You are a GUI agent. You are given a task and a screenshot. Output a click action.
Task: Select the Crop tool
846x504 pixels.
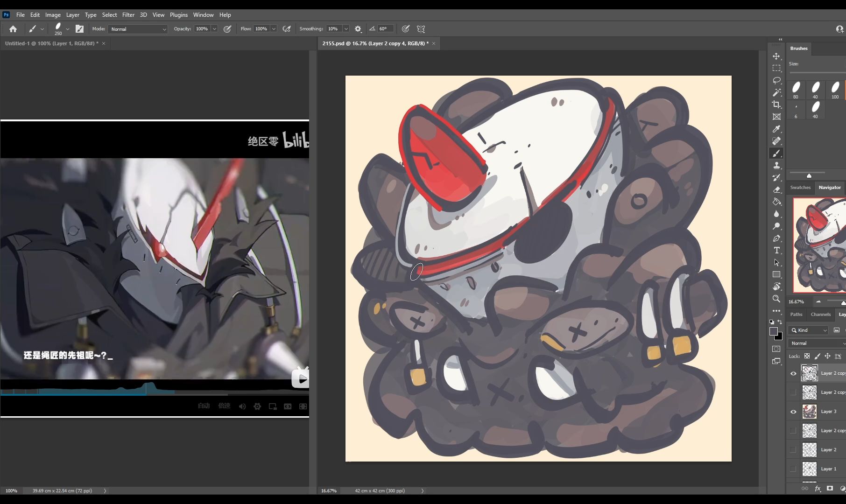(x=776, y=105)
